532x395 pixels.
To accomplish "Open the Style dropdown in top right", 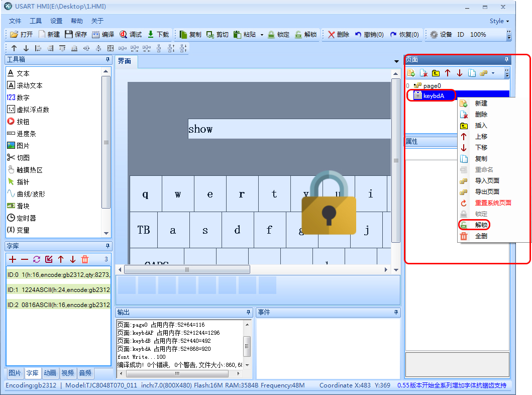I will pyautogui.click(x=499, y=21).
